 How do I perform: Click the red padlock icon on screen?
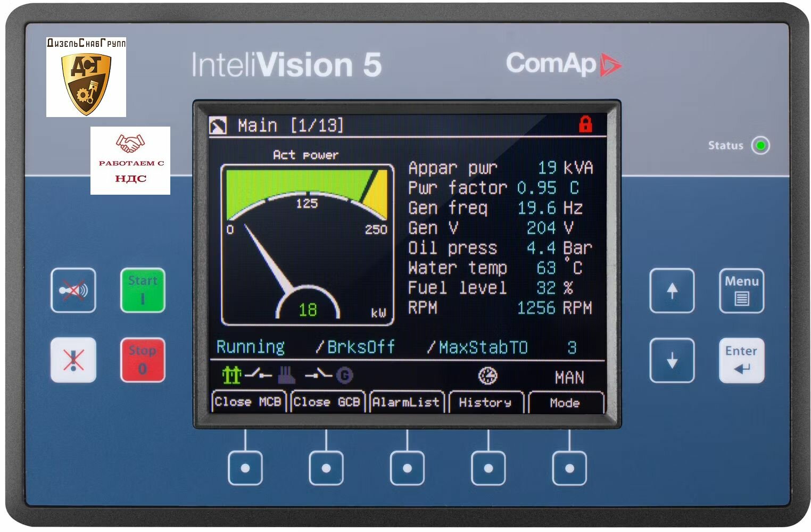click(587, 124)
